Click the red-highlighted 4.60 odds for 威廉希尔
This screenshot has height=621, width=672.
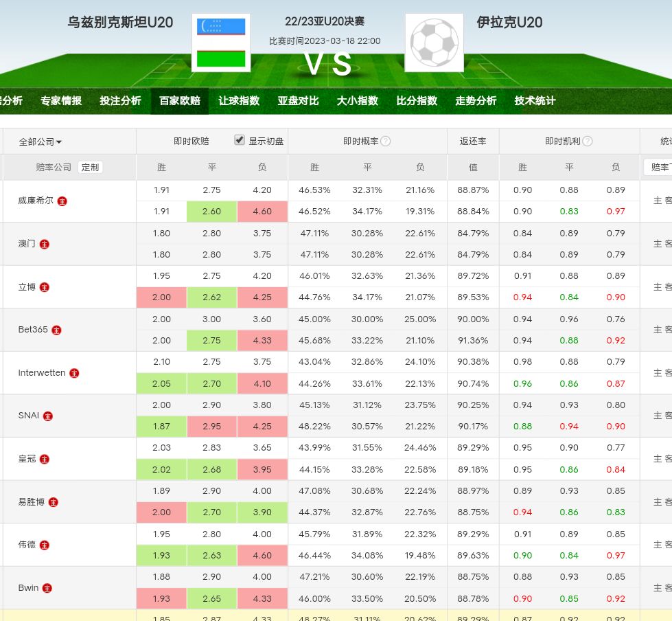(262, 212)
